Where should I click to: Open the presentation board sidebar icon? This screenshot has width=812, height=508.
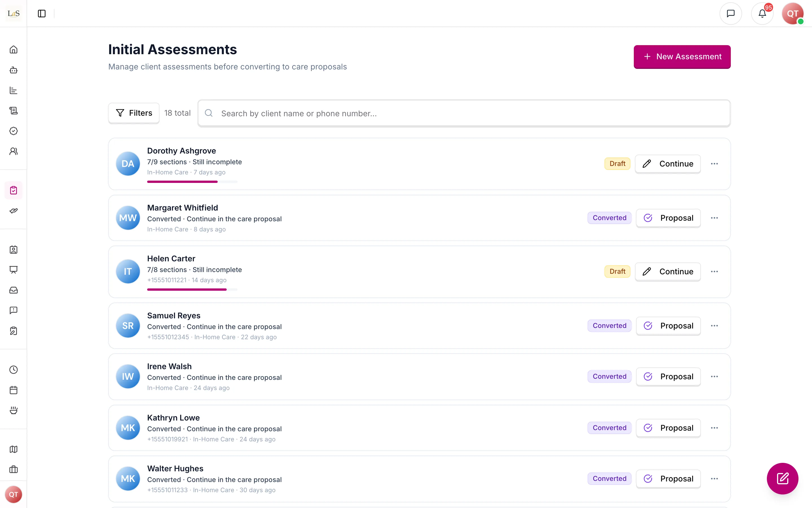(14, 270)
